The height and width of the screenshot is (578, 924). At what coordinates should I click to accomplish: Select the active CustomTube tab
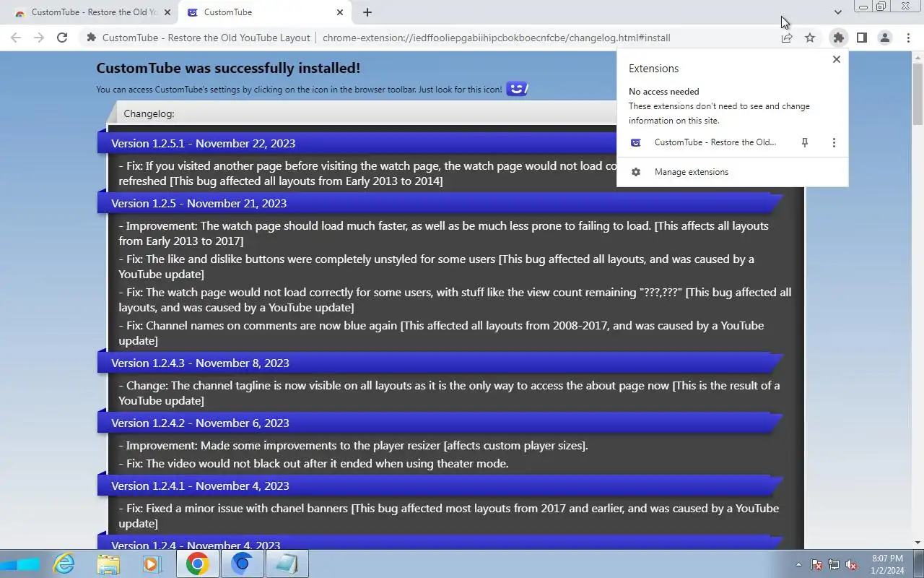265,12
